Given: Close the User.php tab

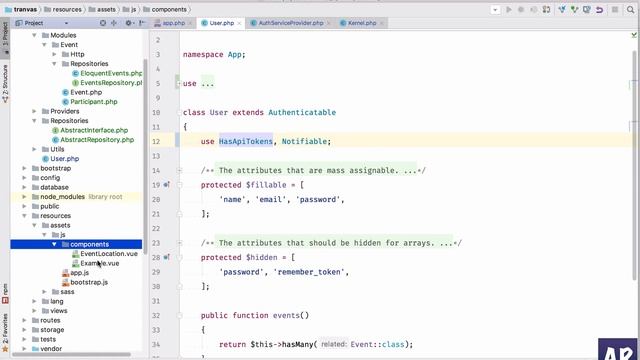Looking at the screenshot, I should coord(239,24).
